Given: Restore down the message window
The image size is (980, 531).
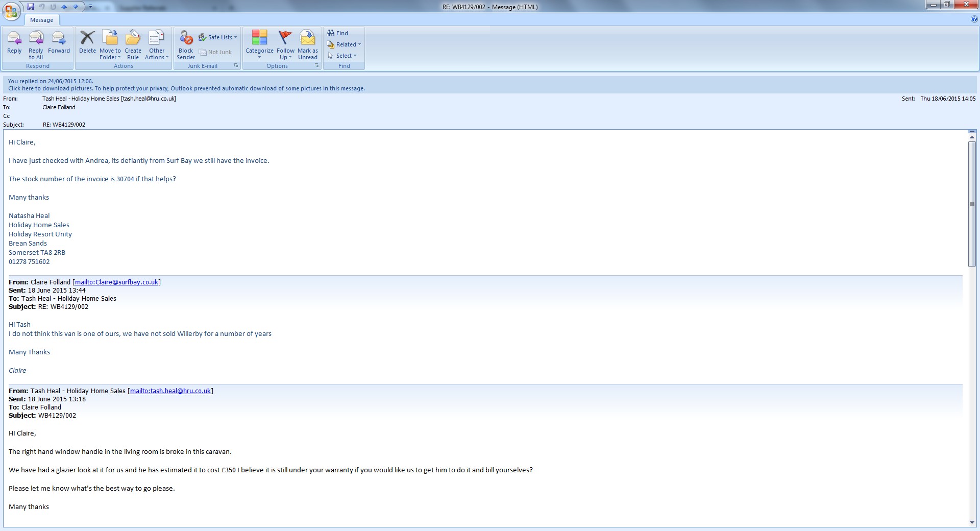Looking at the screenshot, I should pyautogui.click(x=946, y=5).
